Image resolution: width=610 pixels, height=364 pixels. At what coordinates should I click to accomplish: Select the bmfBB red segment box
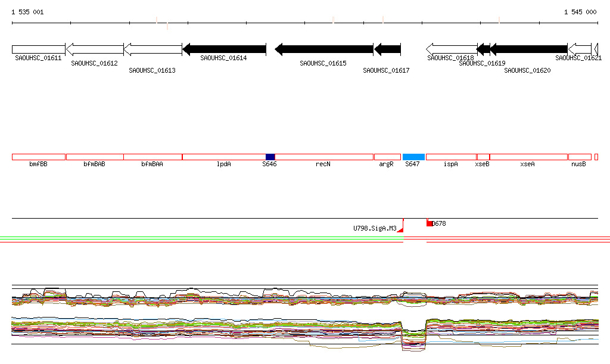(x=39, y=157)
